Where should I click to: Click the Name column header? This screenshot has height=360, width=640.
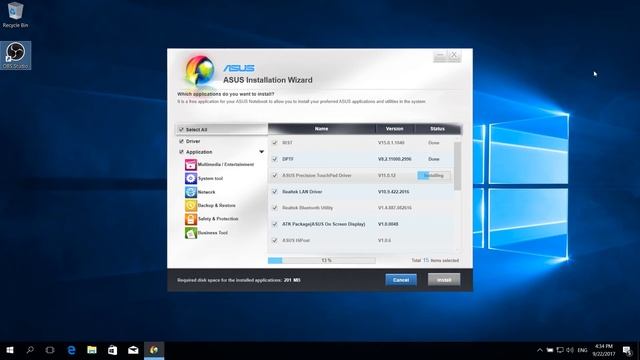click(321, 129)
